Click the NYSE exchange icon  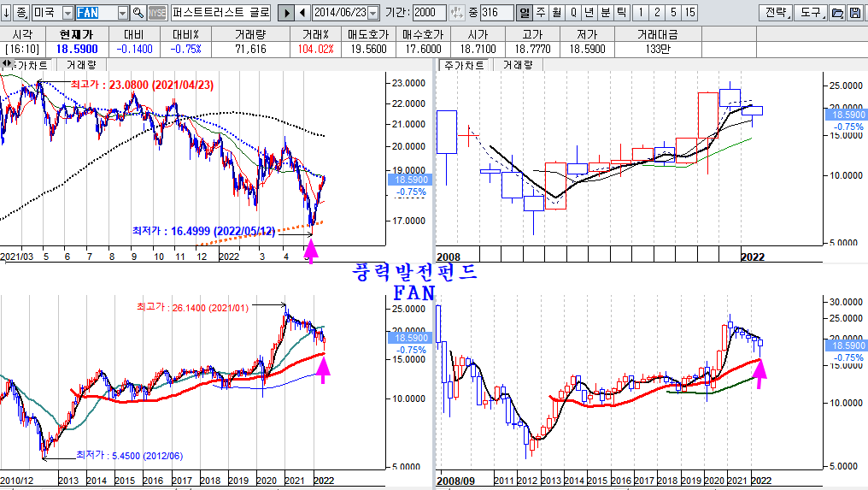[157, 13]
